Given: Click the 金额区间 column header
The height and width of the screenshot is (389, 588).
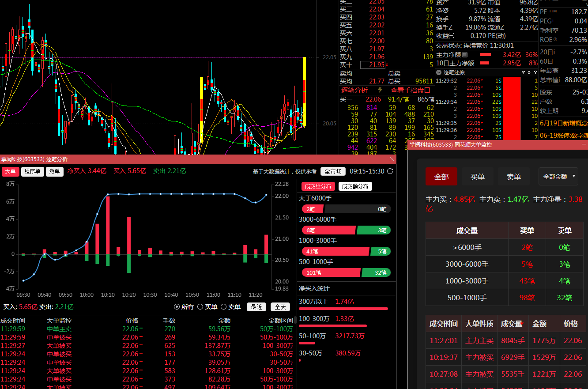Looking at the screenshot, I should 281,321.
